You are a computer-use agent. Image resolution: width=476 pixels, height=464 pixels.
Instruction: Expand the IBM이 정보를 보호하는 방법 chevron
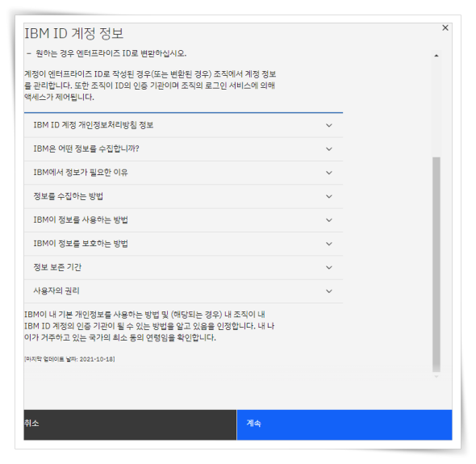point(329,244)
